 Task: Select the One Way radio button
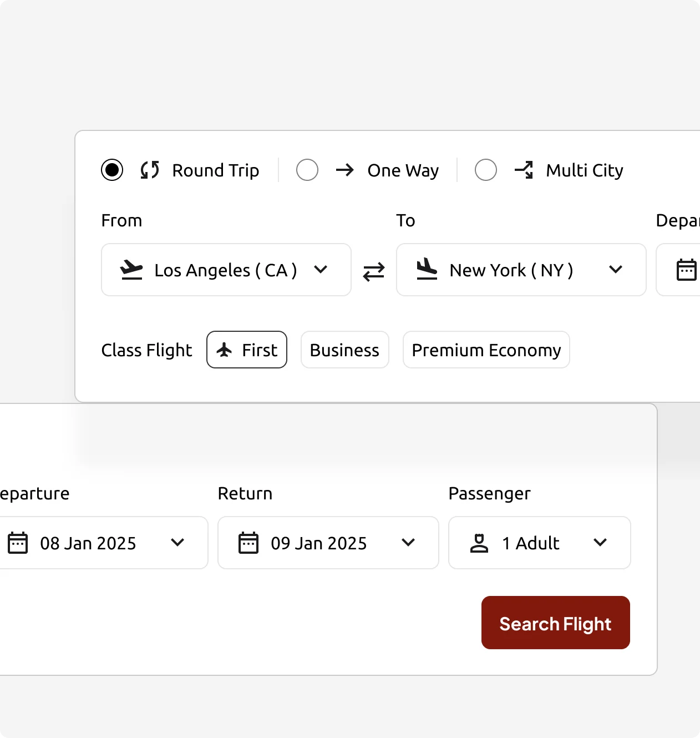[307, 170]
